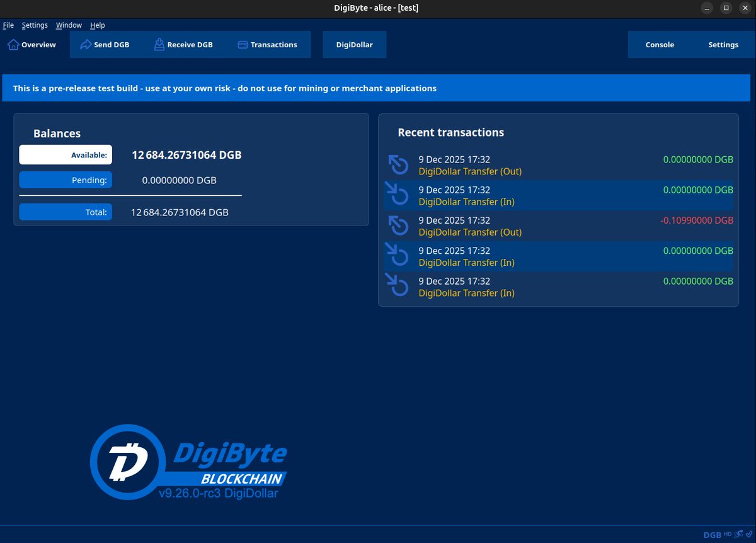Click the sync checkmark status icon
The height and width of the screenshot is (543, 756).
tap(749, 534)
